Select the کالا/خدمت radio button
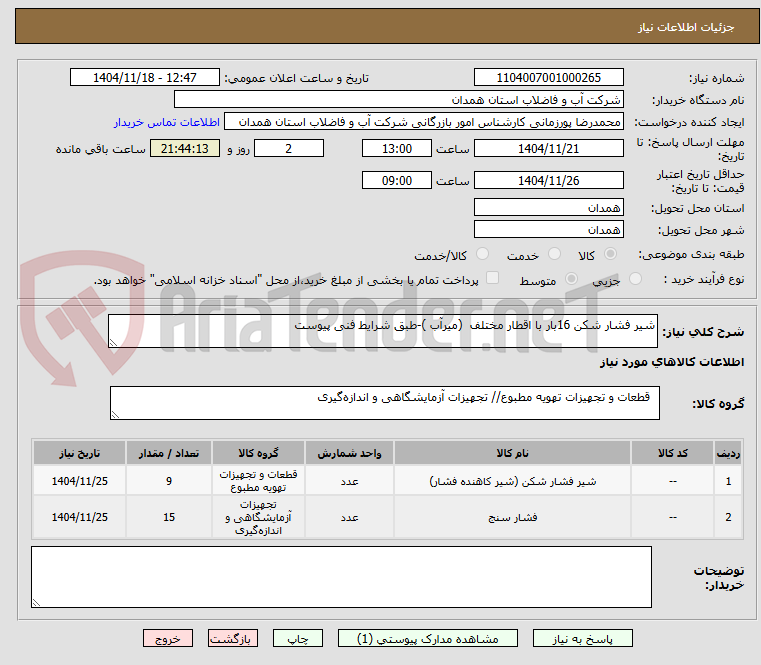 tap(482, 254)
